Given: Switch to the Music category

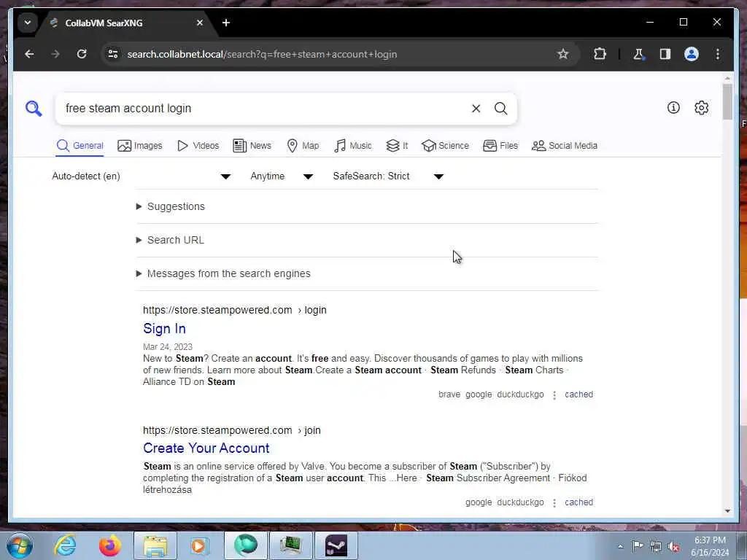Looking at the screenshot, I should [x=353, y=146].
